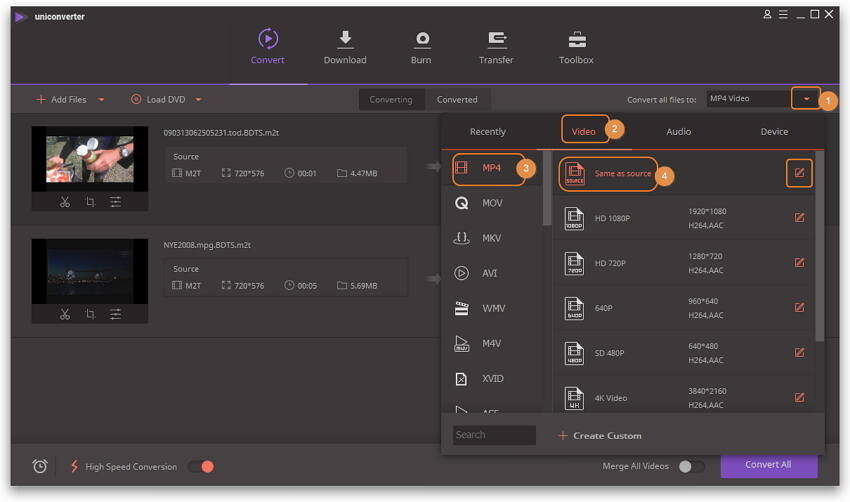Open the Device tab
Image resolution: width=850 pixels, height=502 pixels.
pyautogui.click(x=774, y=132)
